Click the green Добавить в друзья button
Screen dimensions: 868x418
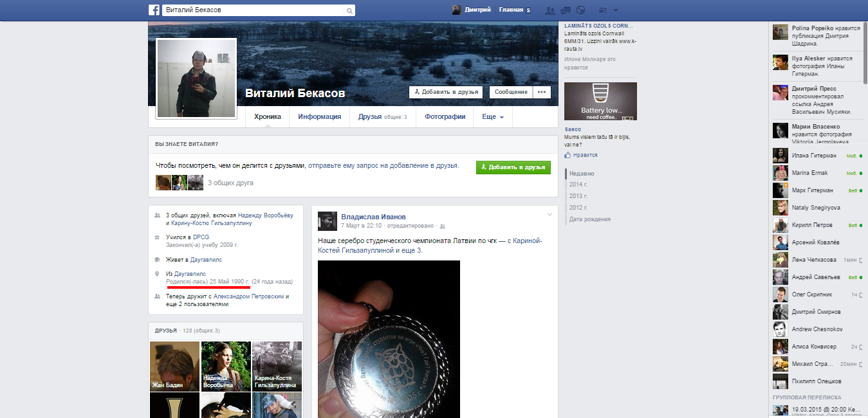point(513,167)
